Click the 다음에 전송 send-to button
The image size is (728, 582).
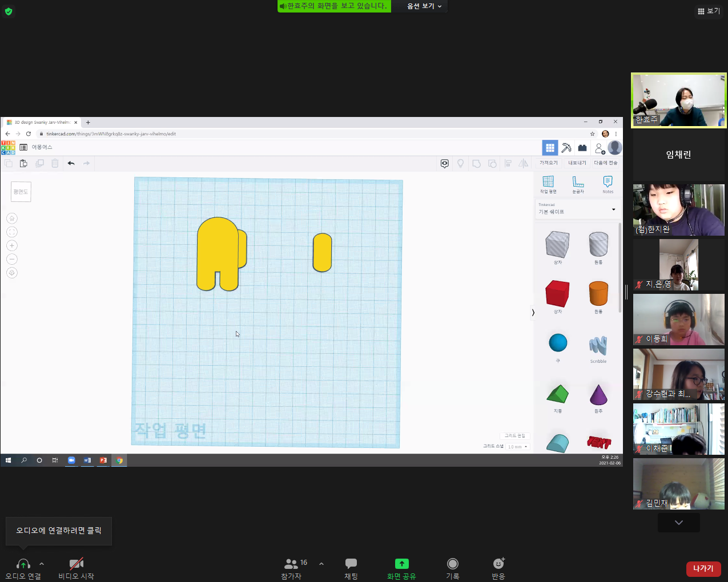[x=606, y=163]
